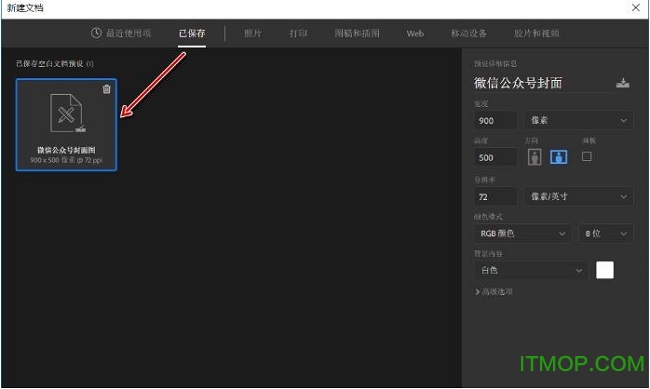The width and height of the screenshot is (650, 389).
Task: Choose portrait orientation icon
Action: click(x=534, y=157)
